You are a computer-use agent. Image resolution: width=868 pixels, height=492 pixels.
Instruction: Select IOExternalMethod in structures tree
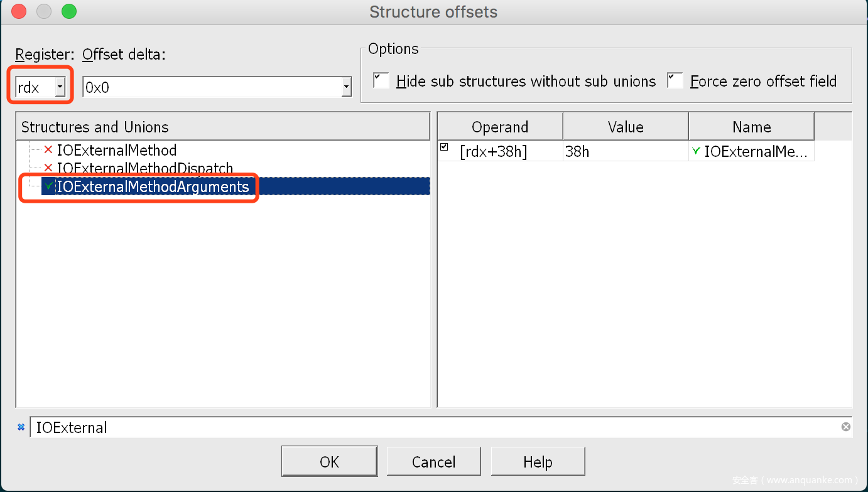117,150
